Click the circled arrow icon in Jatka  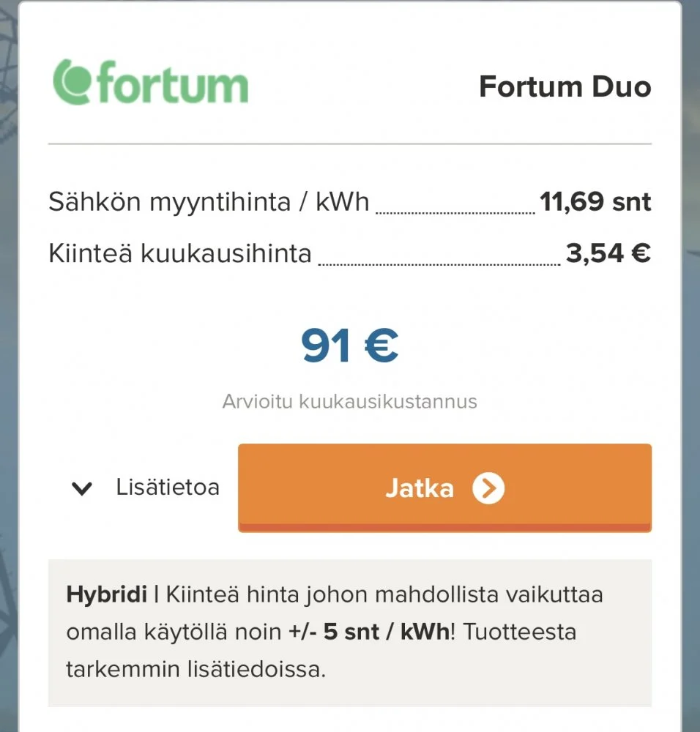coord(488,488)
